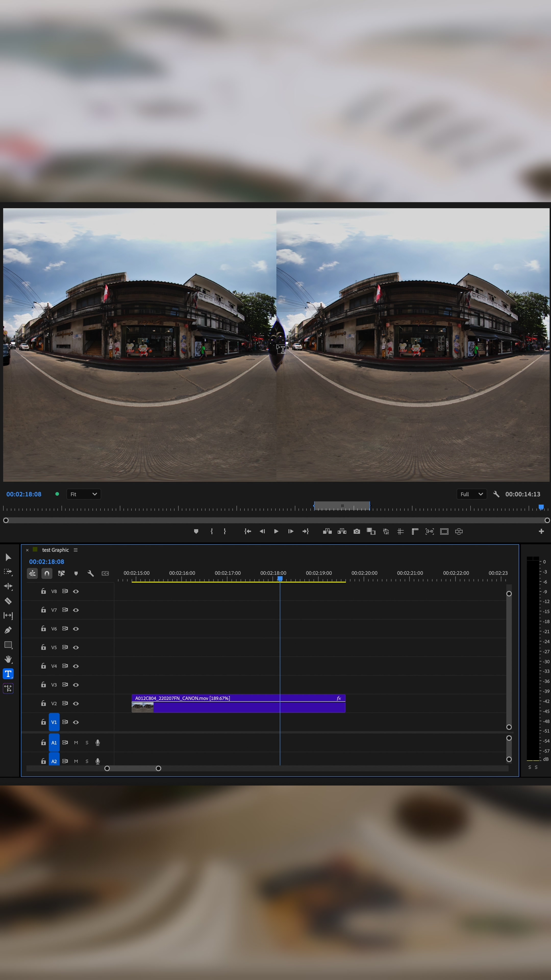
Task: Hide track V2 with eye icon
Action: [x=76, y=703]
